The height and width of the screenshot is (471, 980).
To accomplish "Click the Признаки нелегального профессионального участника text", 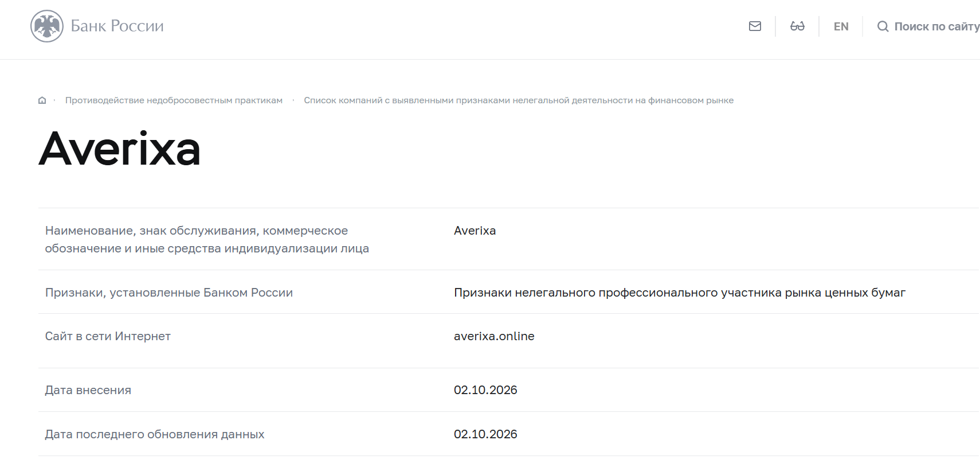I will click(x=680, y=293).
